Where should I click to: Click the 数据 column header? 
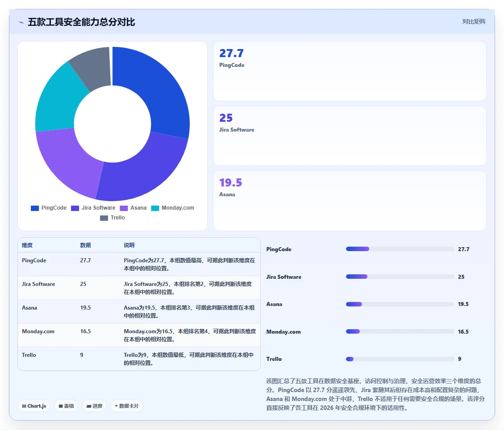(86, 245)
